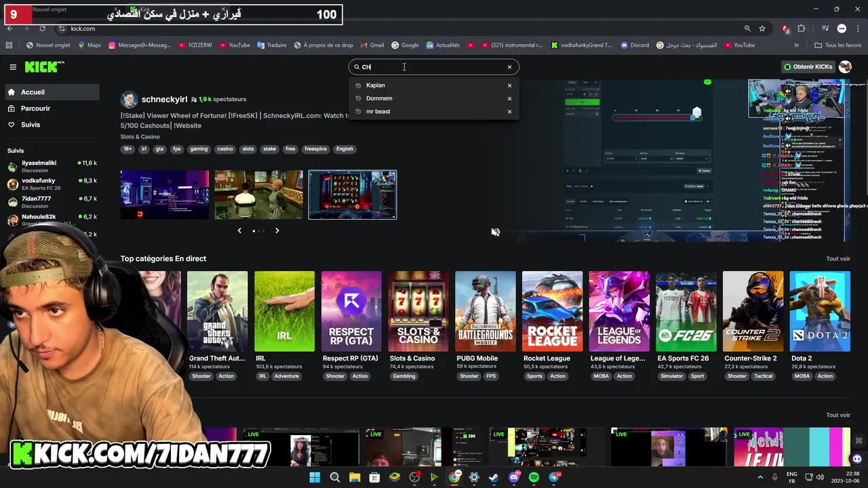
Task: Click the Tactical tag under Counter-Strike 2
Action: [x=763, y=376]
